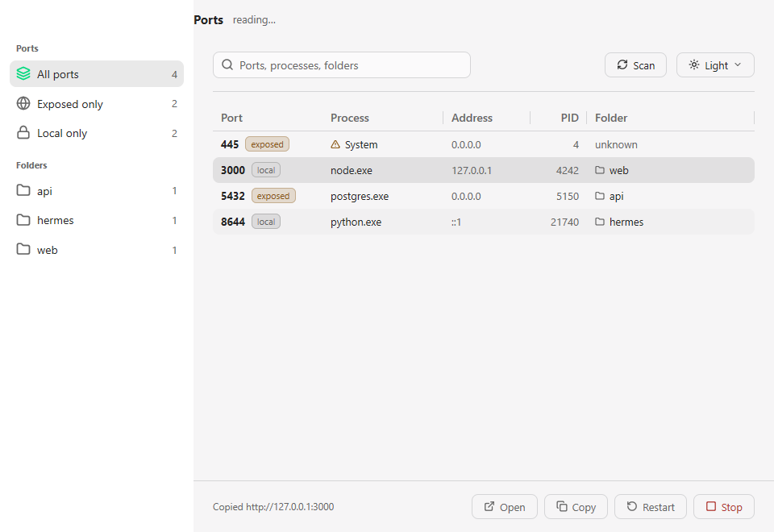
Task: Sort by the Process column header
Action: pos(349,118)
